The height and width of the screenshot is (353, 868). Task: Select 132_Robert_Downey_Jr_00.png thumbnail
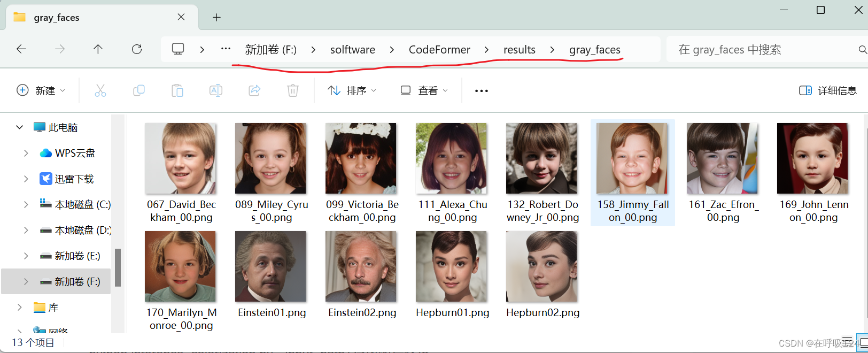point(541,158)
